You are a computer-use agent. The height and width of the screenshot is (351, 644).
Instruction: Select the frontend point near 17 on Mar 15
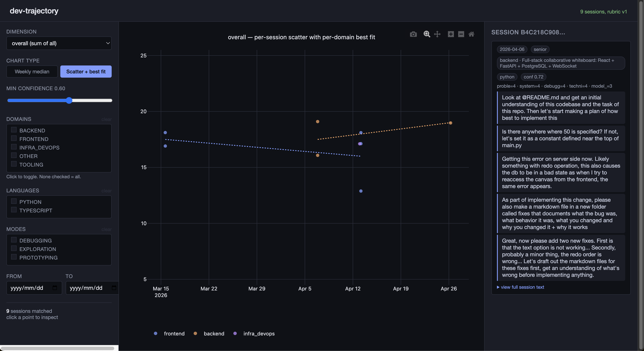(165, 146)
